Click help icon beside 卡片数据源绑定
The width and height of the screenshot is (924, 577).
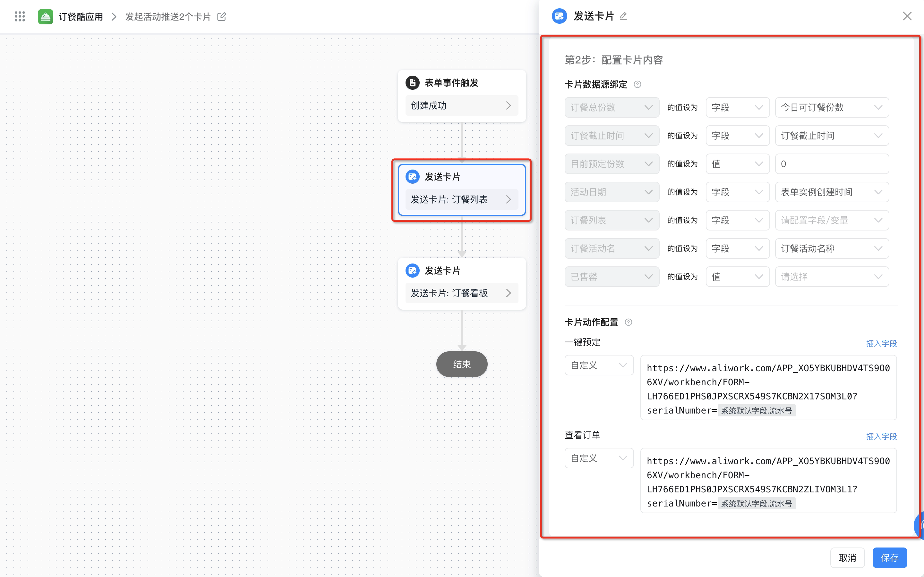(x=637, y=84)
